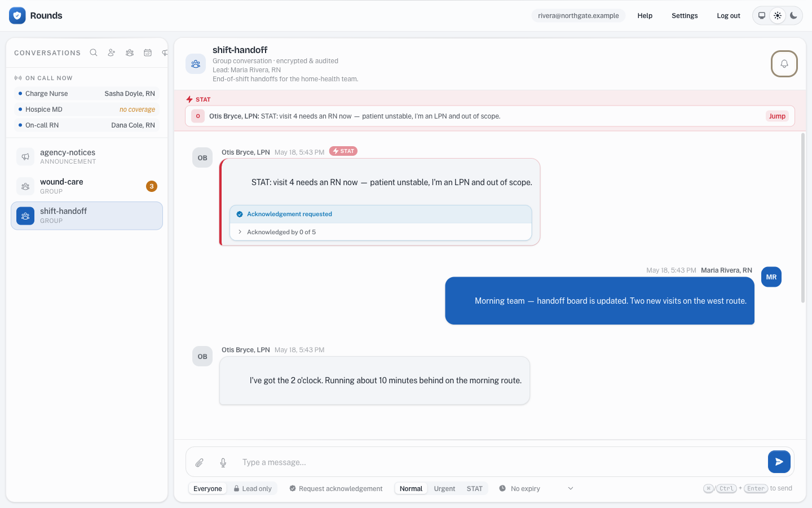Click the Acknowledgement requested header bar
This screenshot has width=812, height=508.
pyautogui.click(x=381, y=214)
